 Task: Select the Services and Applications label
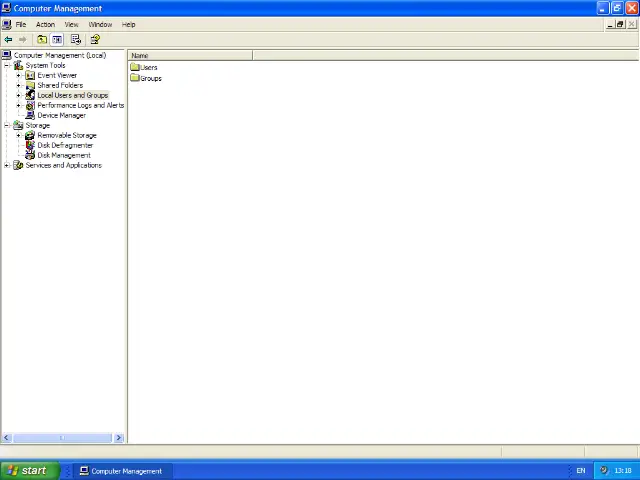pyautogui.click(x=64, y=165)
